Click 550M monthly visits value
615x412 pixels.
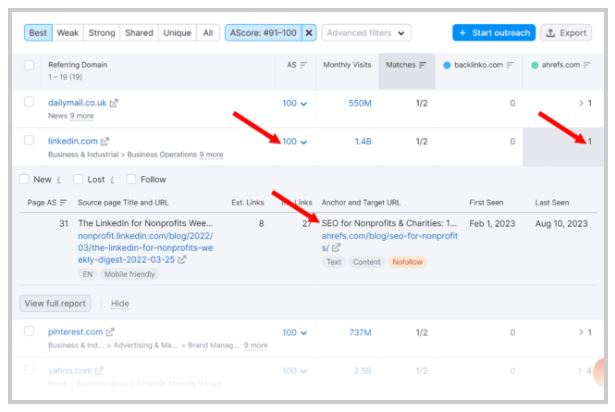[x=360, y=103]
